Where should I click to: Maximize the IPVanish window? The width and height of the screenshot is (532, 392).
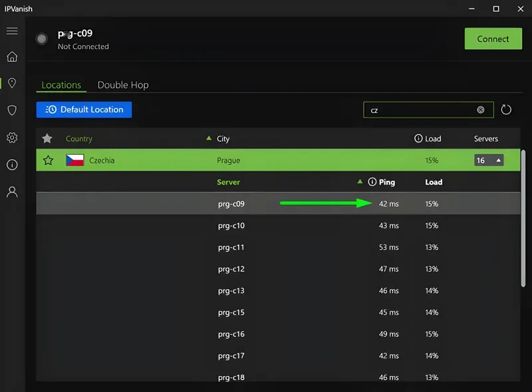(495, 9)
